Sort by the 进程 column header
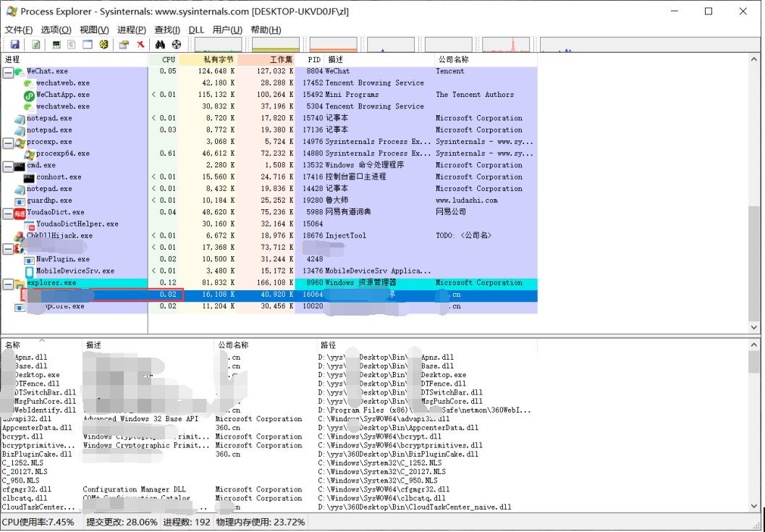This screenshot has height=532, width=765. coord(75,59)
